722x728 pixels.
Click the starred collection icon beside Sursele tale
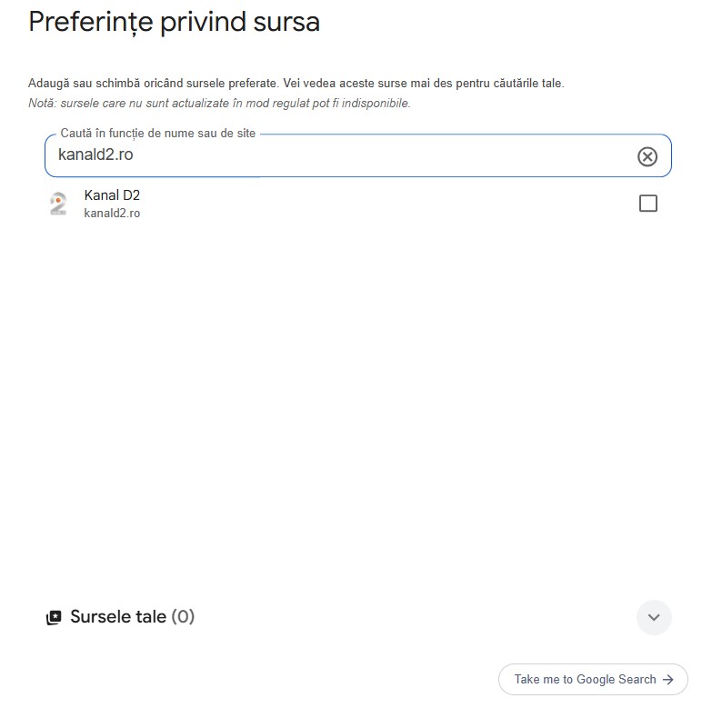click(x=54, y=617)
